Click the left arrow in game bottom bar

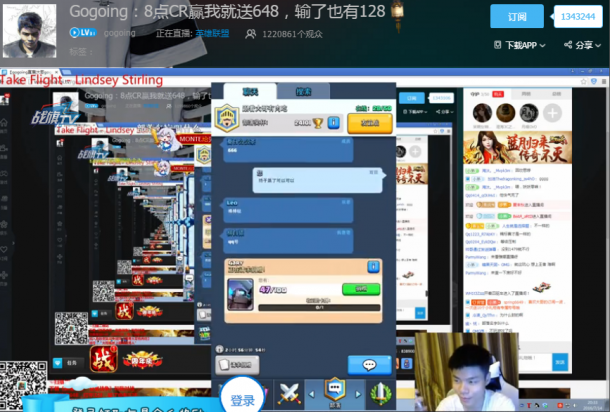[x=311, y=394]
